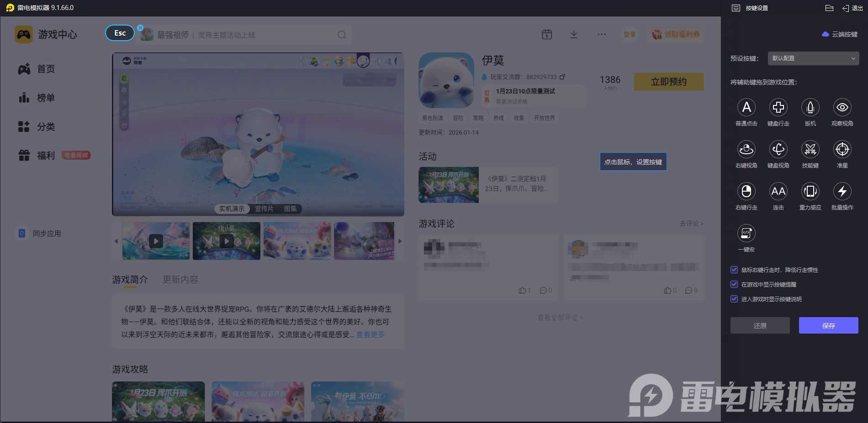This screenshot has width=868, height=423.
Task: Copy the player group number 882929733
Action: [562, 77]
